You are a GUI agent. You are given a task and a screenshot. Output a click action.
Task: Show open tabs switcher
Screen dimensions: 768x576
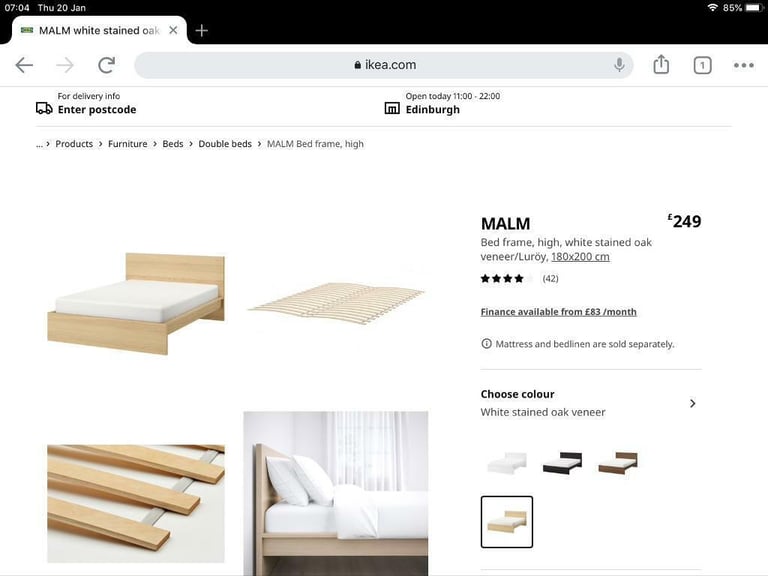click(702, 65)
